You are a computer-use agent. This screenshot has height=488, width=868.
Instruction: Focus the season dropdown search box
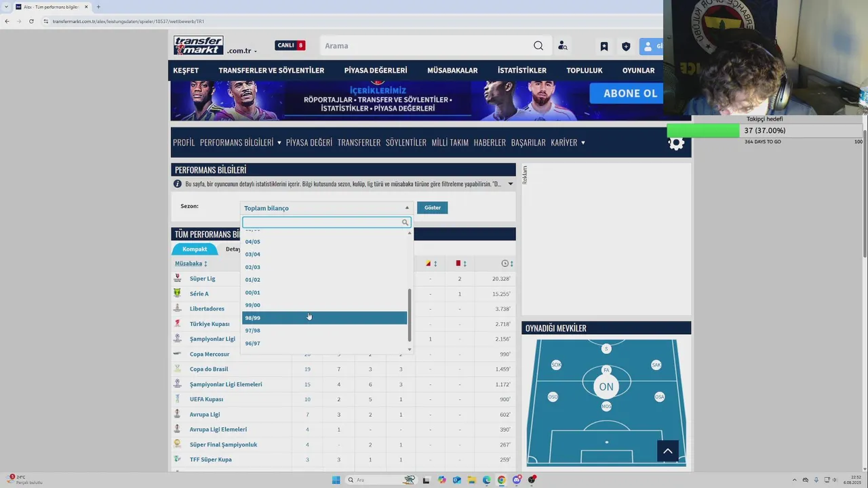click(326, 222)
